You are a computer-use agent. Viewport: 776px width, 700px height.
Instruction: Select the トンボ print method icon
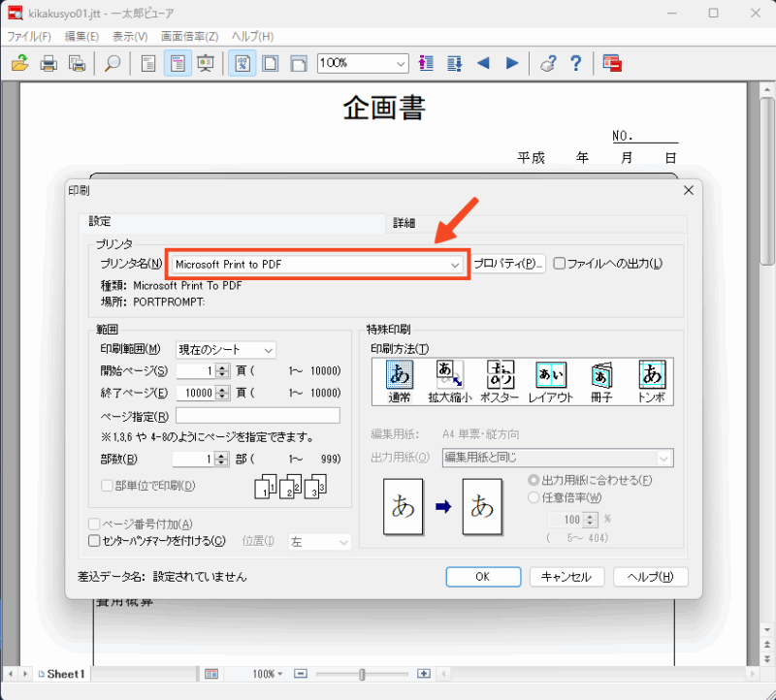[x=652, y=376]
